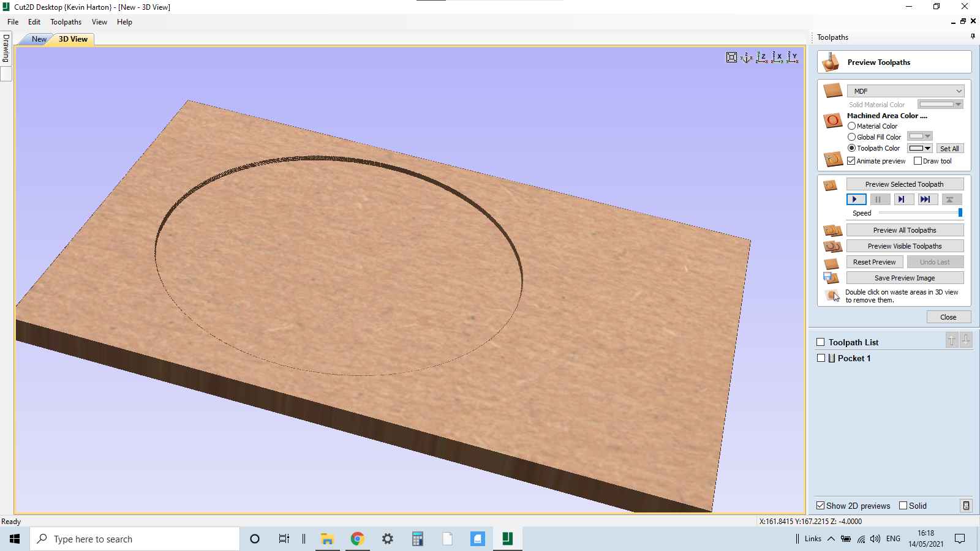Select the Material Color radio button
980x551 pixels.
[x=851, y=126]
